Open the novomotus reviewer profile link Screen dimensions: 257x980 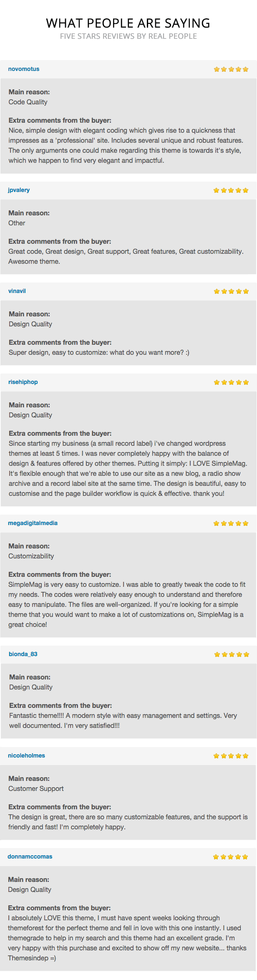tap(24, 69)
